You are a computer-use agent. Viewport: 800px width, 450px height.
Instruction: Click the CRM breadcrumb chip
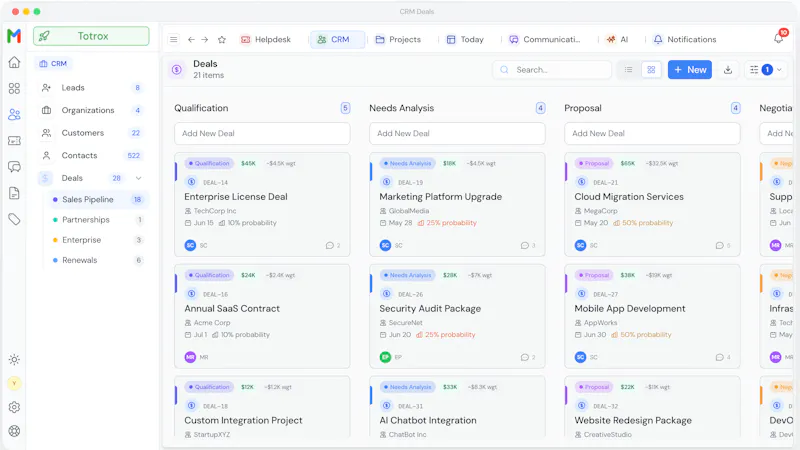point(54,64)
